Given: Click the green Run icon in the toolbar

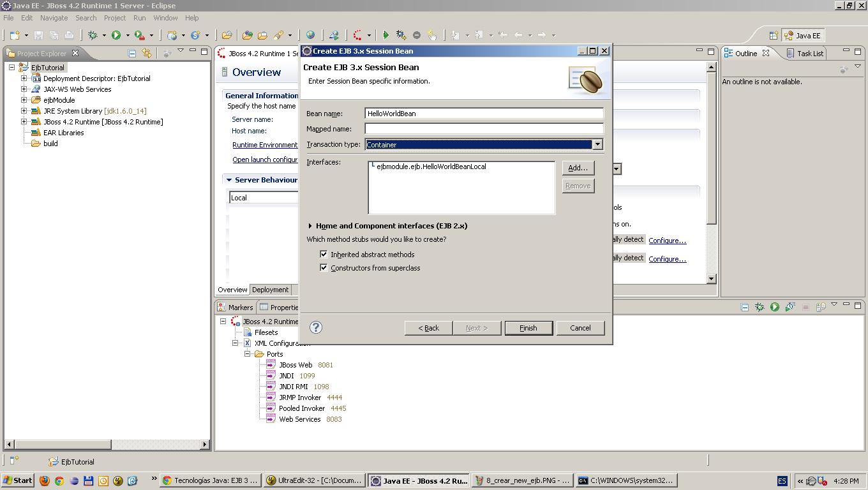Looking at the screenshot, I should pyautogui.click(x=115, y=35).
